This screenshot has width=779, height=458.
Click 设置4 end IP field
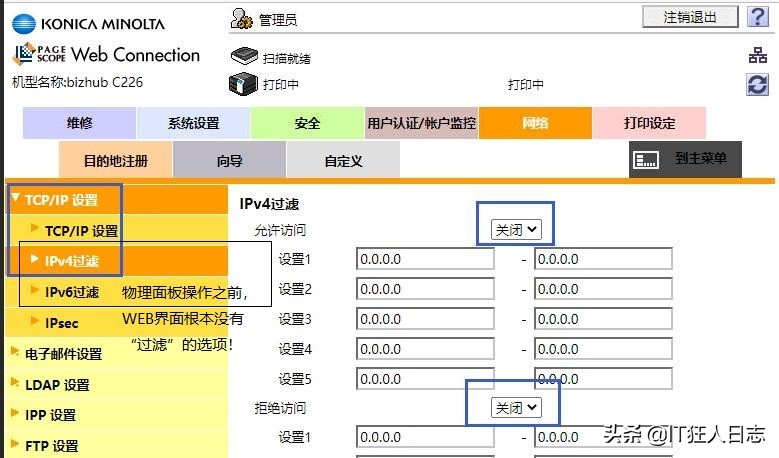click(x=603, y=349)
